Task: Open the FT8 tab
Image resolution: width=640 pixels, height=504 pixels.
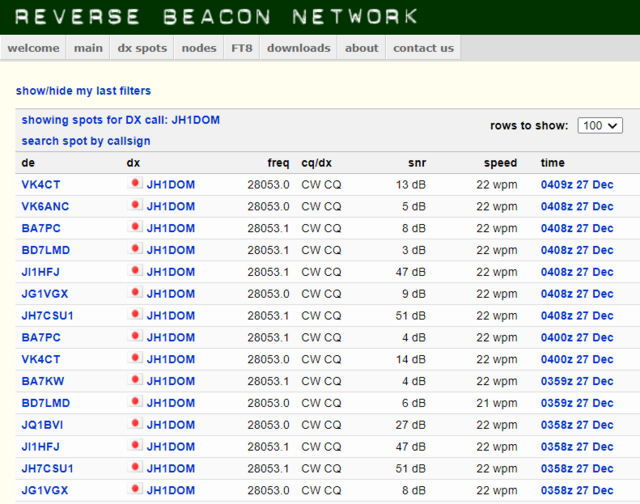Action: click(242, 48)
